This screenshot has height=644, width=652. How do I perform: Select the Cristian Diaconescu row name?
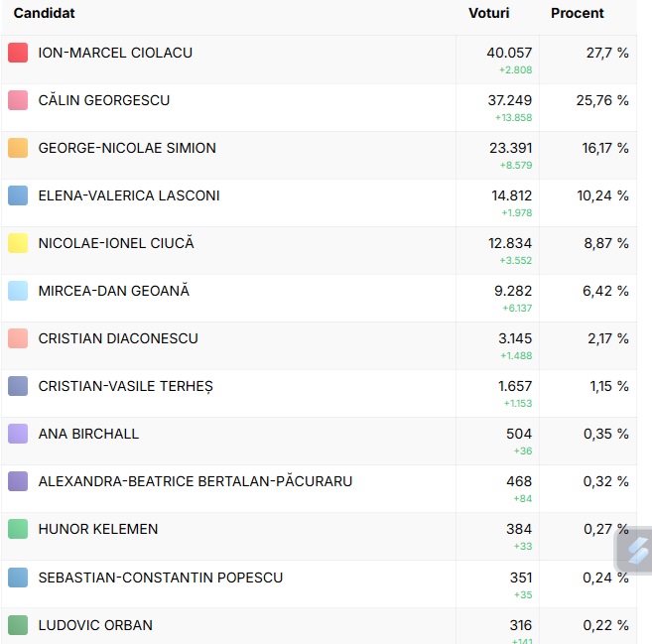(118, 338)
